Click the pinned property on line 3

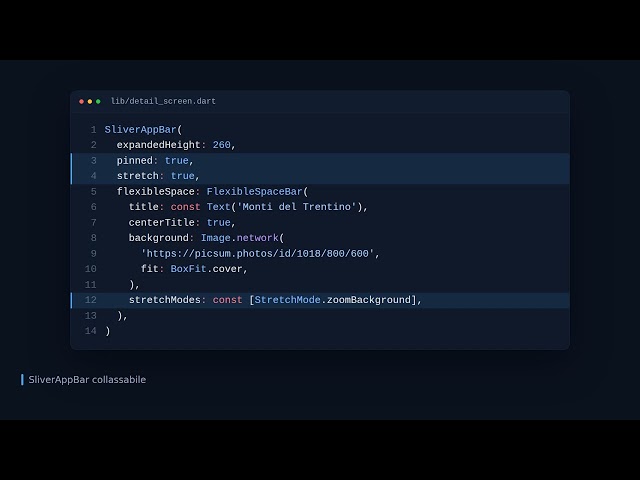pyautogui.click(x=135, y=161)
